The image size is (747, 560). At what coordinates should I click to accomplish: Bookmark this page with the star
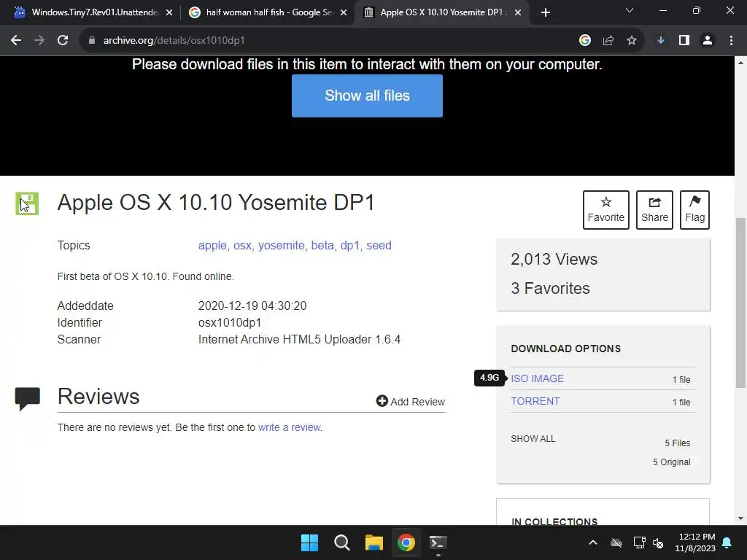click(631, 41)
